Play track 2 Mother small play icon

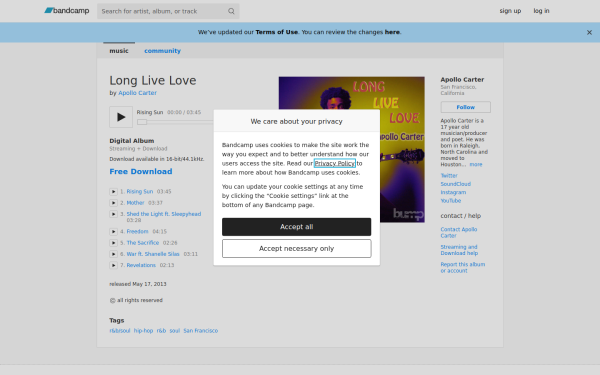pos(113,203)
